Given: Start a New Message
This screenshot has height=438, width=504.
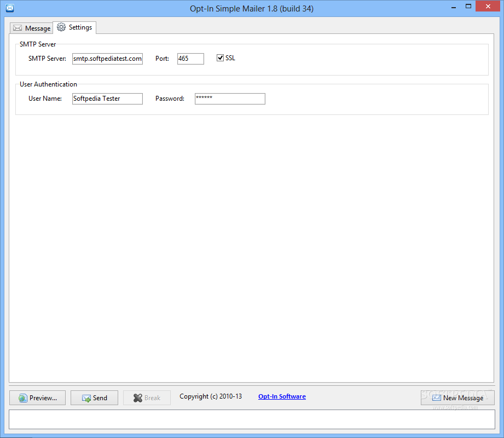Looking at the screenshot, I should (x=457, y=398).
